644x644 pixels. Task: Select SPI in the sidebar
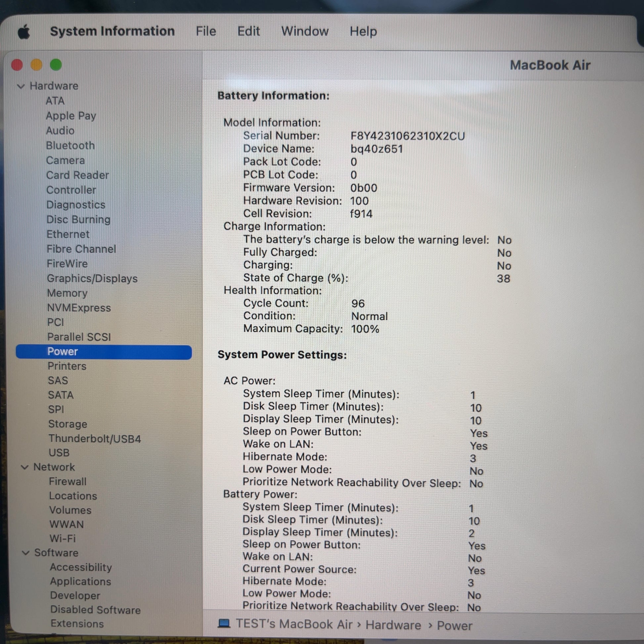point(56,410)
